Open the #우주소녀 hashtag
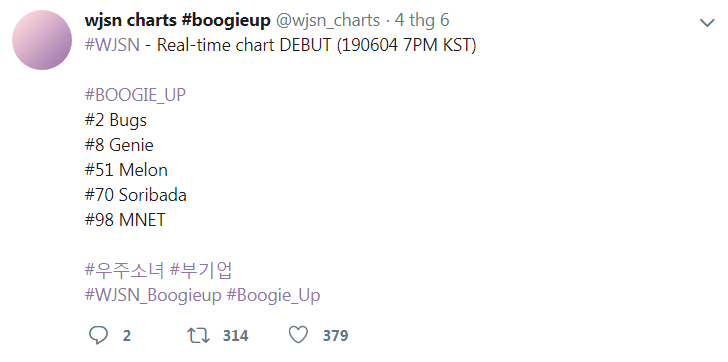 pos(124,271)
